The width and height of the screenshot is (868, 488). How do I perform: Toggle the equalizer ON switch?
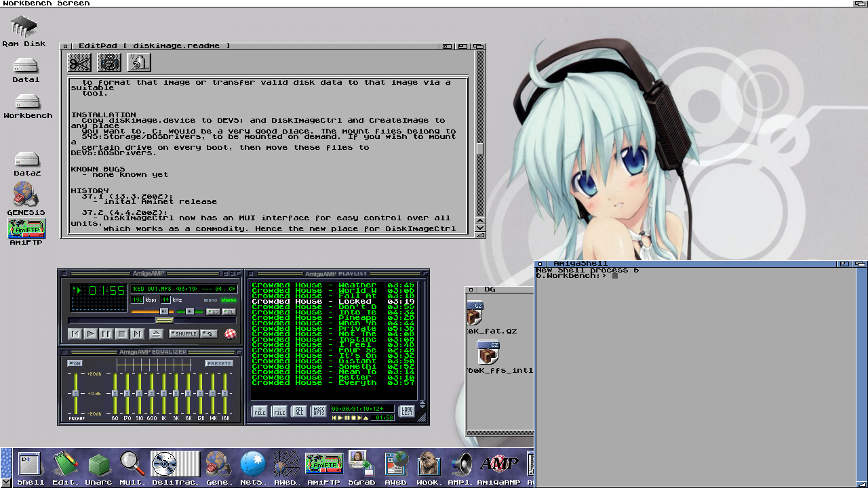(x=75, y=363)
